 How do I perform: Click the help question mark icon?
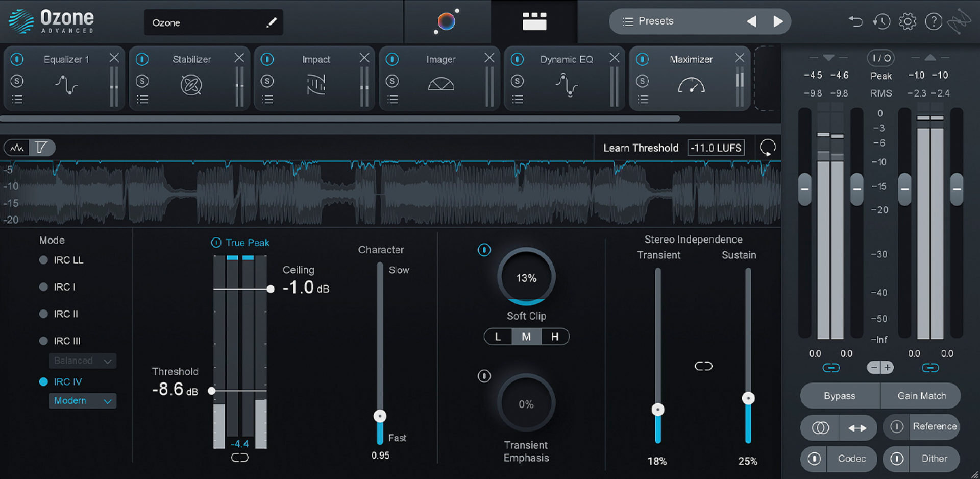coord(934,21)
